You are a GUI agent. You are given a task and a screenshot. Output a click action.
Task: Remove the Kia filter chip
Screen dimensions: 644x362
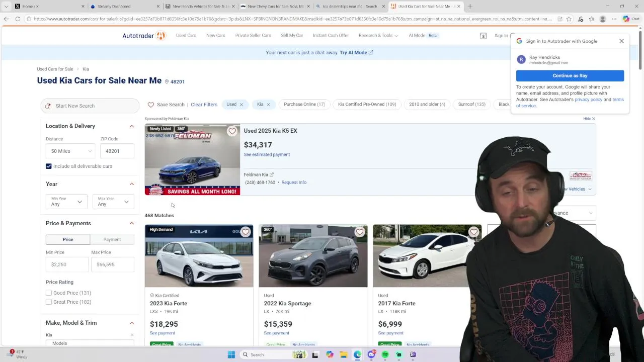268,105
